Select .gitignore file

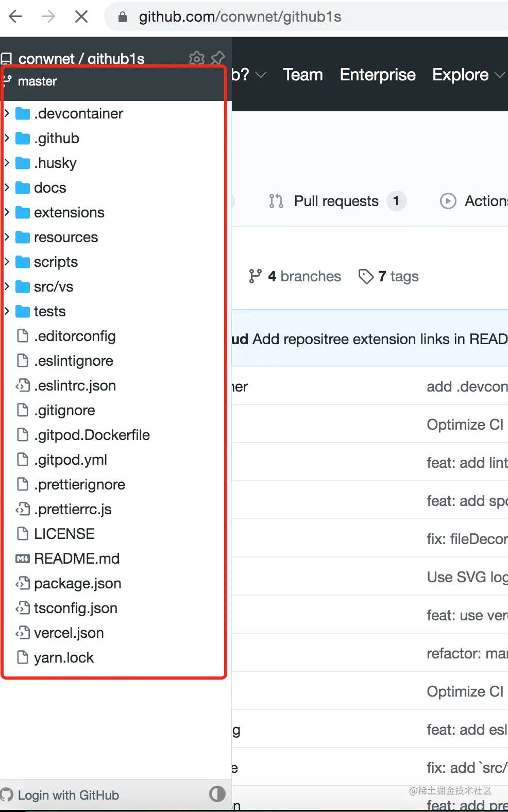65,410
